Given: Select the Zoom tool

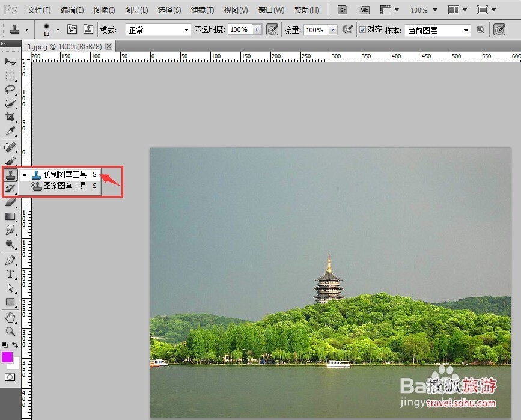Looking at the screenshot, I should (10, 331).
